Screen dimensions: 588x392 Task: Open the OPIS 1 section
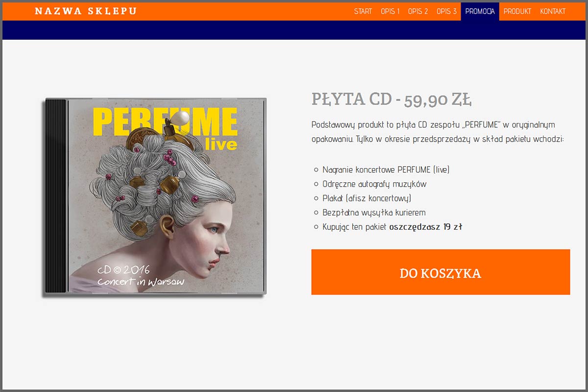click(390, 11)
